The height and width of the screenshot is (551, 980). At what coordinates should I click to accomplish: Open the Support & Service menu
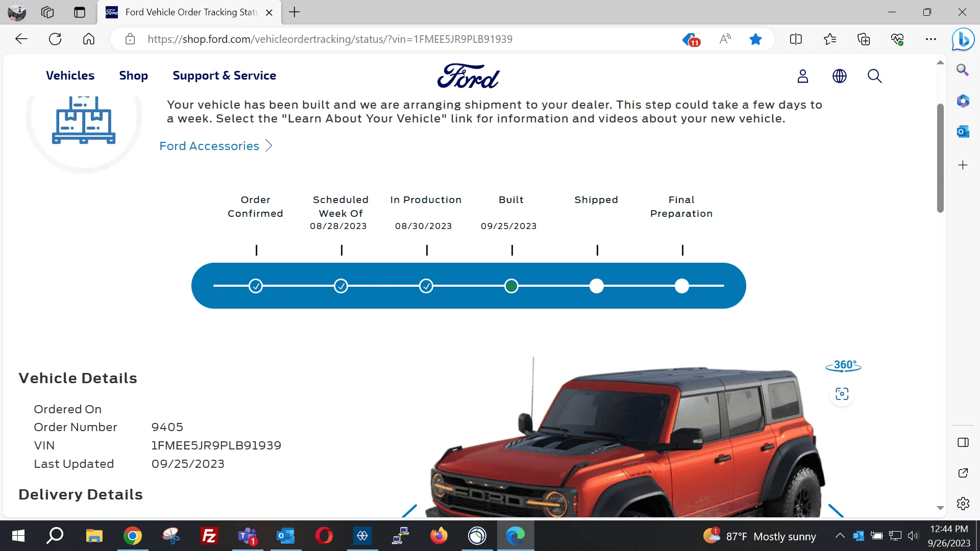225,76
